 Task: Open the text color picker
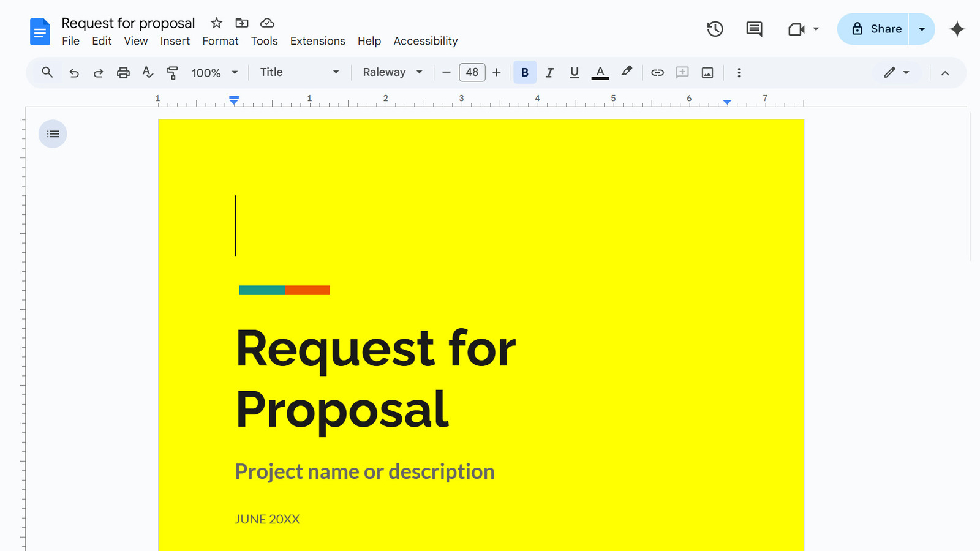tap(600, 72)
